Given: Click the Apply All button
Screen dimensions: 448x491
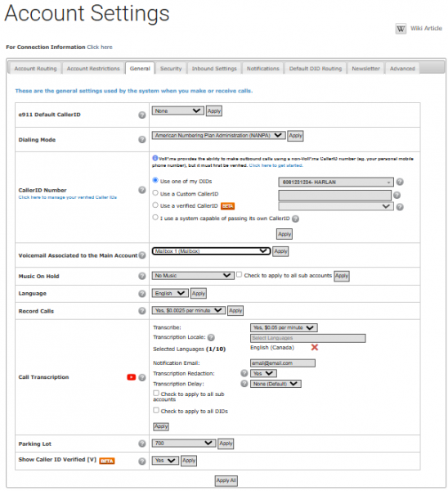Looking at the screenshot, I should (226, 480).
